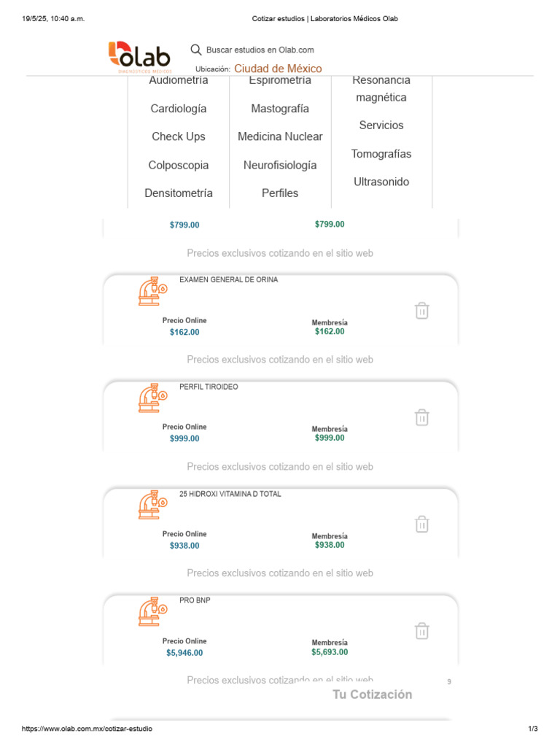The width and height of the screenshot is (560, 747).
Task: Click microscope icon beside Perfil Tiroideo
Action: click(x=153, y=398)
